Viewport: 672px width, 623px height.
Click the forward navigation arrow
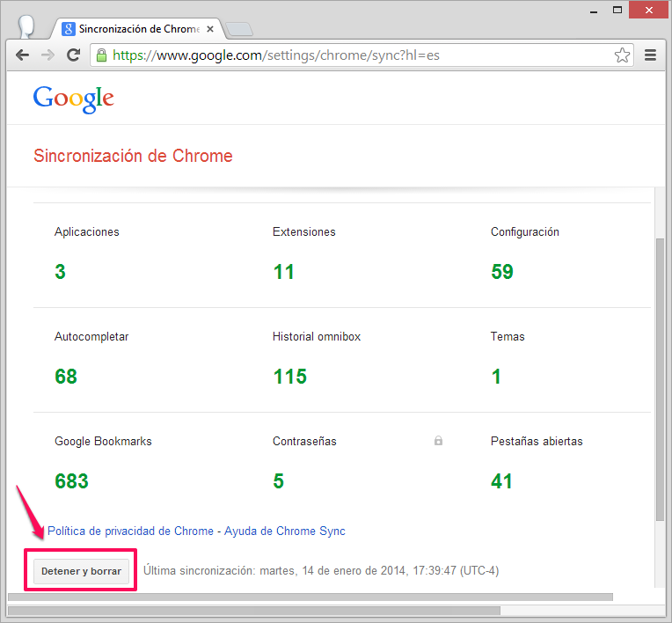click(x=48, y=55)
